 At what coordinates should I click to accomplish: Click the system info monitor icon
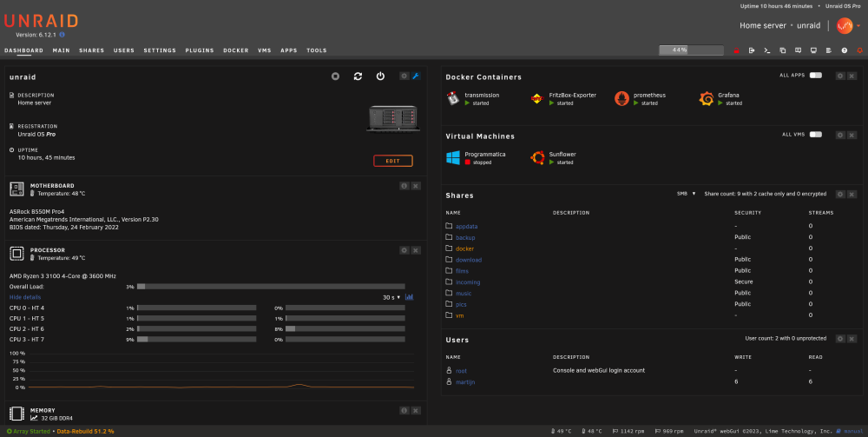(x=814, y=50)
